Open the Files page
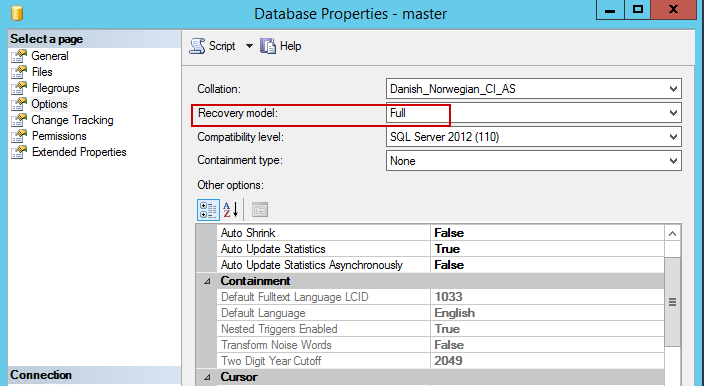 click(x=42, y=72)
